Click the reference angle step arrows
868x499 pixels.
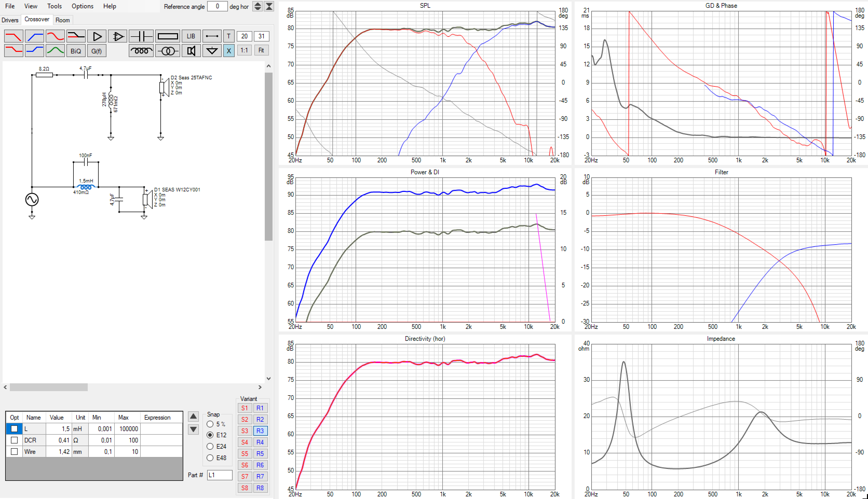pyautogui.click(x=257, y=6)
